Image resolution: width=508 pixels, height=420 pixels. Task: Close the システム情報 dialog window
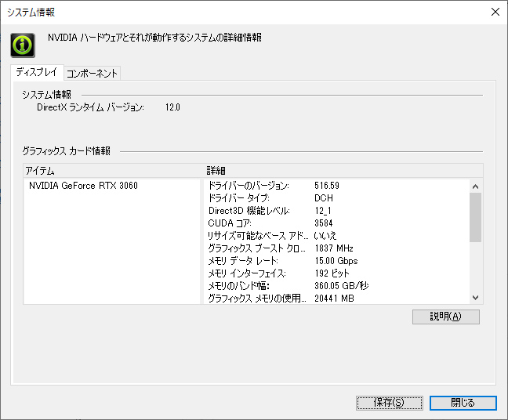495,12
